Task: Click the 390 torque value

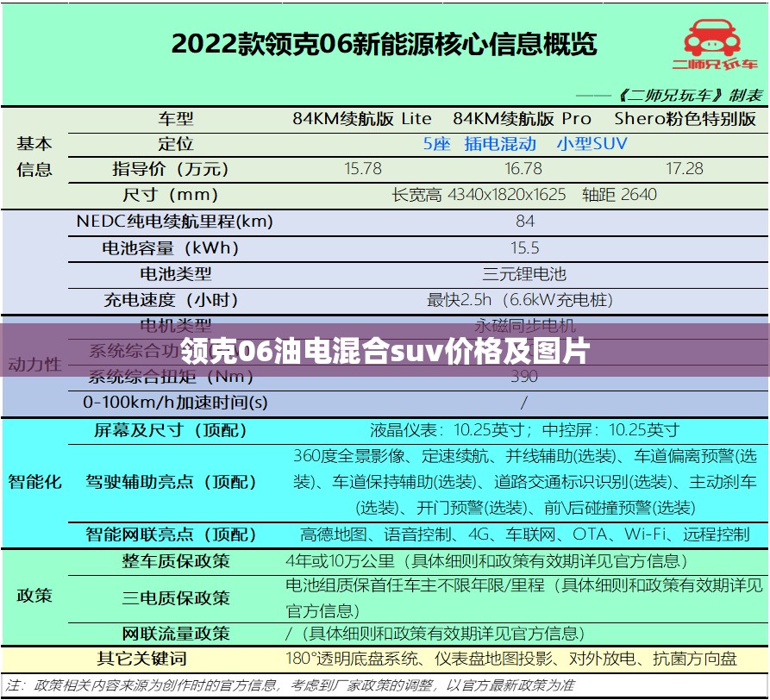Action: pos(524,377)
